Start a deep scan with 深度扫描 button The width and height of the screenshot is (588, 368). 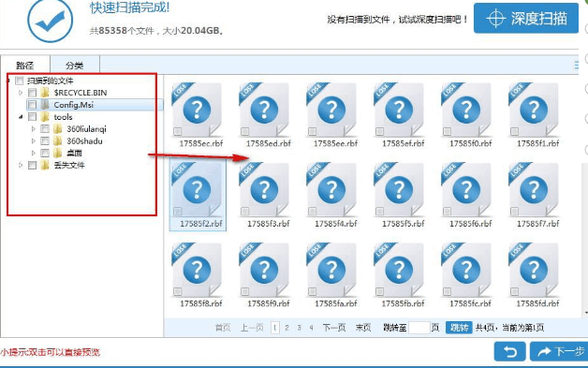[x=526, y=19]
